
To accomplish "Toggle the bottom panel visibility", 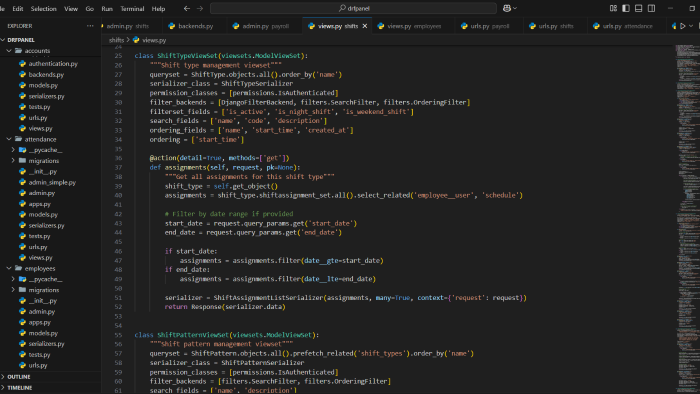I will pos(639,8).
